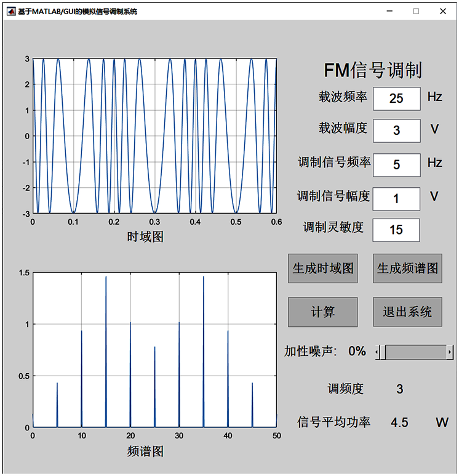Click the modulation sensitivity field showing 15
Viewport: 459px width, 476px height.
coord(396,230)
